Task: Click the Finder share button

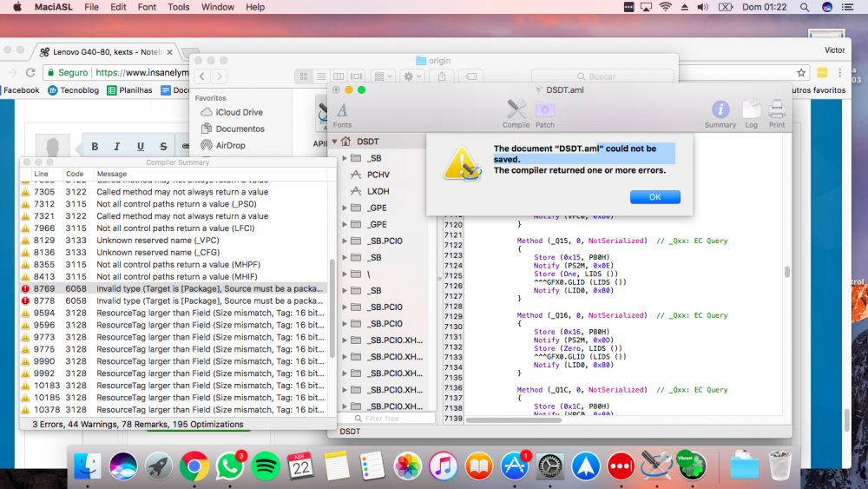Action: [x=442, y=76]
